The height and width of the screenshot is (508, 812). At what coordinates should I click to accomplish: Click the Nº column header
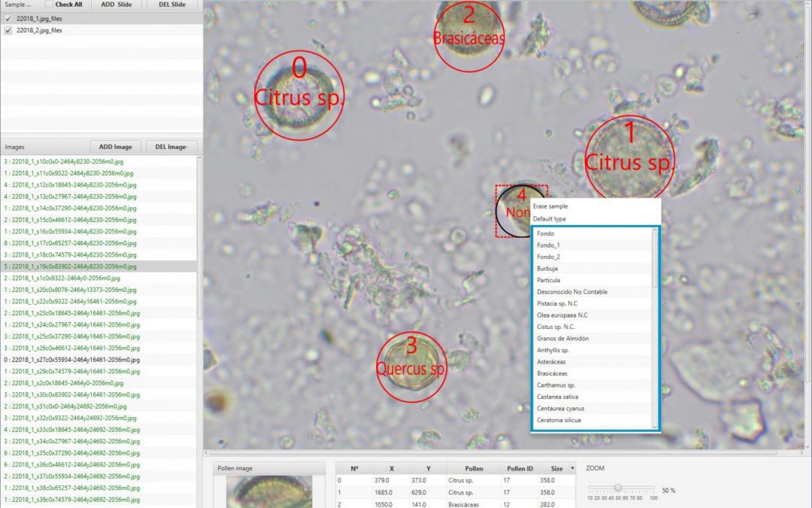coord(354,468)
